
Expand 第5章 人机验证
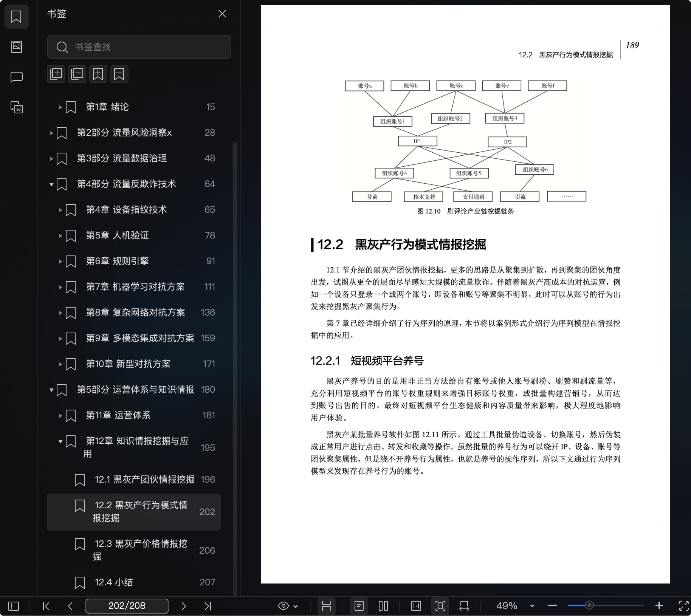point(60,236)
